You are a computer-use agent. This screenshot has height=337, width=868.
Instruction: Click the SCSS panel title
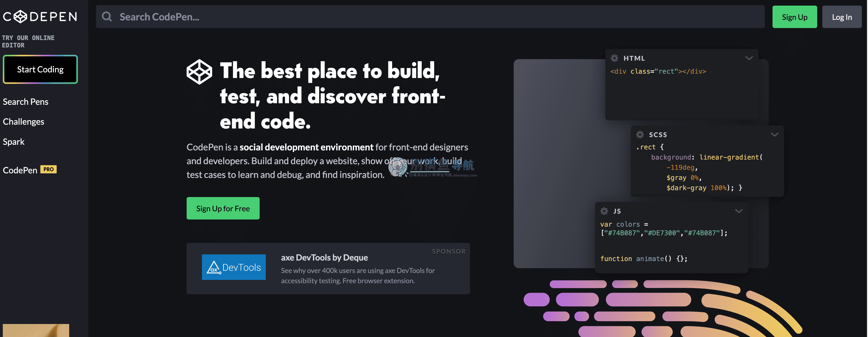click(x=658, y=135)
